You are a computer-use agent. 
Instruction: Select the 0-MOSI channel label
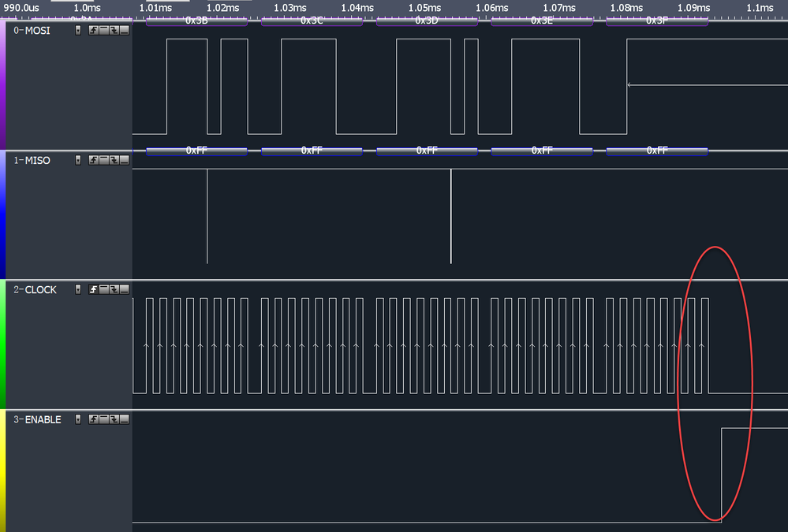[x=32, y=30]
